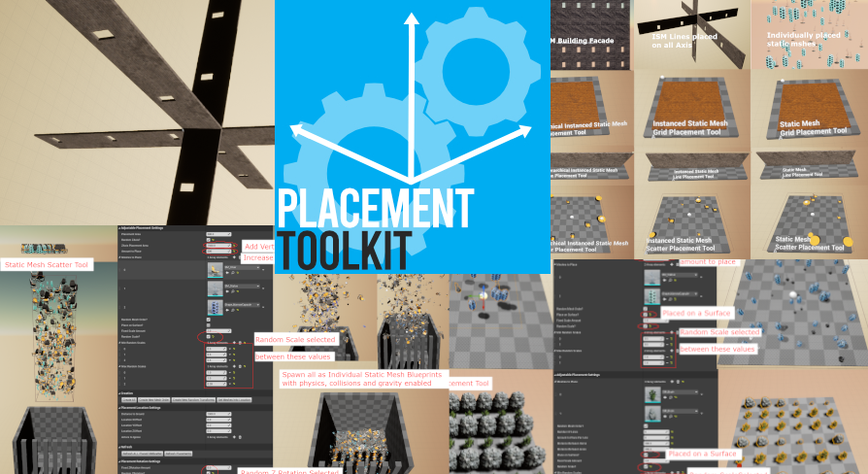Trash icon to clear Actors to Ignore array
The height and width of the screenshot is (474, 868).
(x=240, y=437)
